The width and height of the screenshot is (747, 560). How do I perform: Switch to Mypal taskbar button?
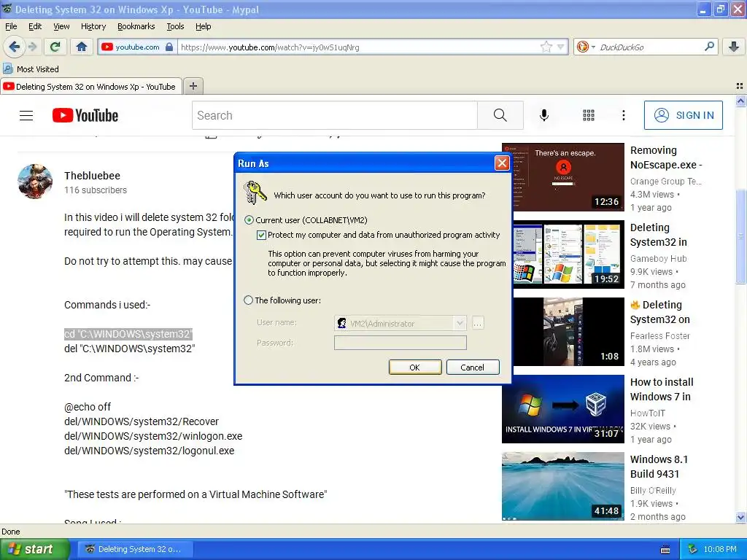point(136,549)
